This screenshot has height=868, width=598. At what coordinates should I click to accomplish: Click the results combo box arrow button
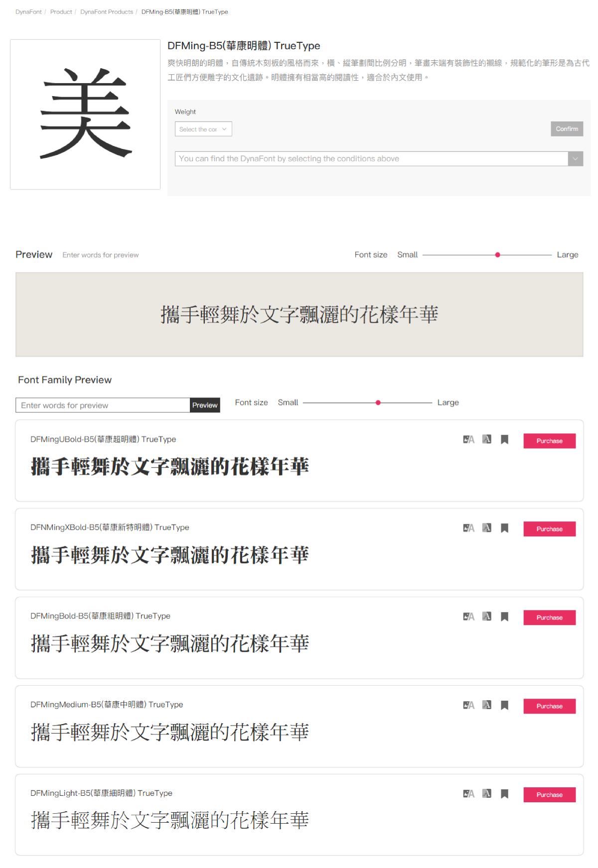(x=576, y=159)
